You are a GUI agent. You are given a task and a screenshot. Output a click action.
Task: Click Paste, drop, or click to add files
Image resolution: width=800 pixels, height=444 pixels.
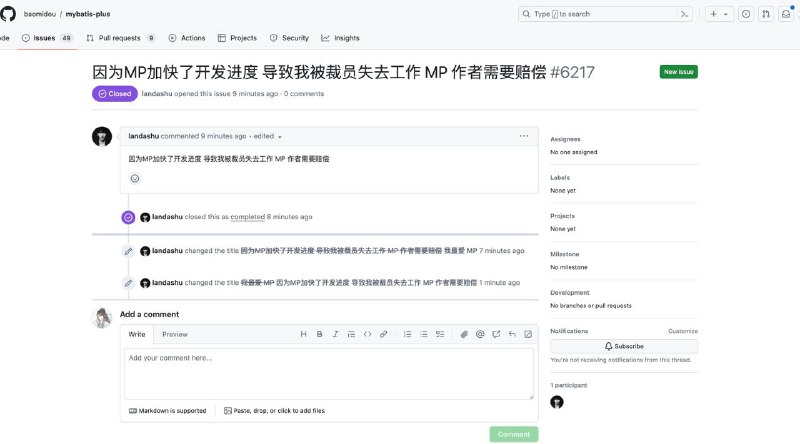coord(274,411)
